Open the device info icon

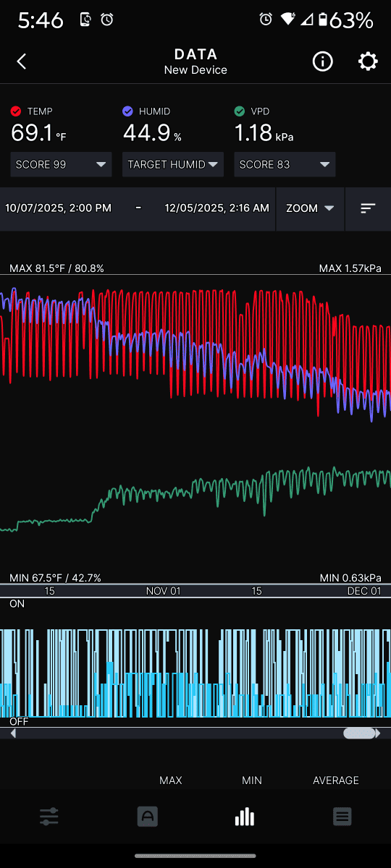pos(322,61)
